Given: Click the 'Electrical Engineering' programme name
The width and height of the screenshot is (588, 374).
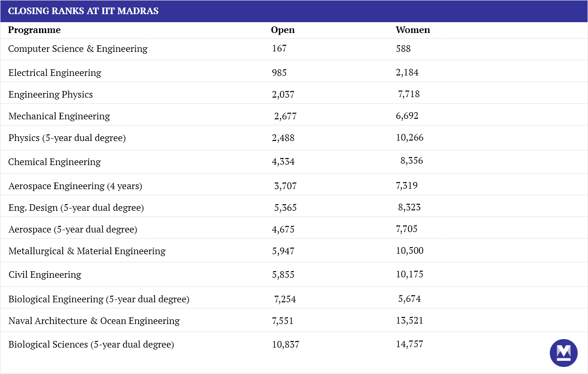Looking at the screenshot, I should pyautogui.click(x=55, y=73).
